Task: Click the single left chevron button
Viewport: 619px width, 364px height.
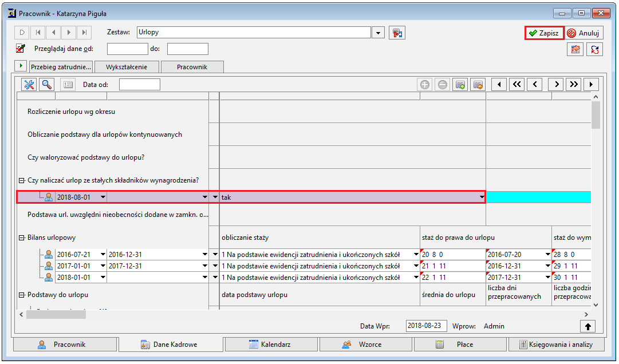Action: [535, 84]
